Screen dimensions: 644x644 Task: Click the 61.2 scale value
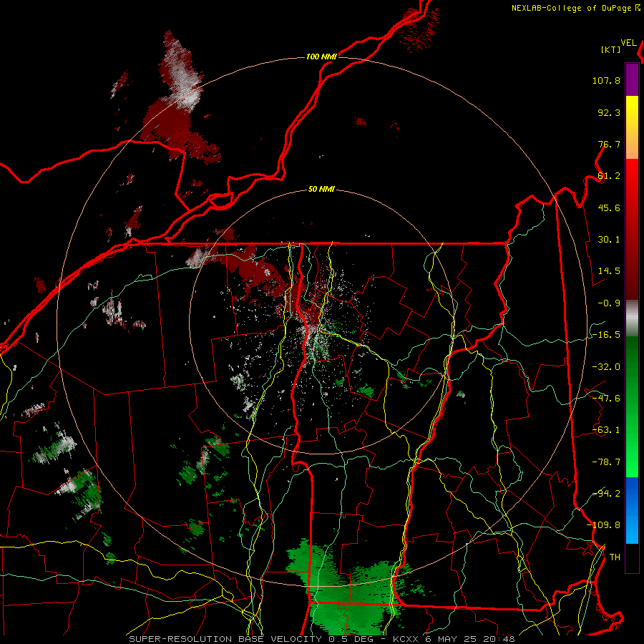click(x=609, y=176)
